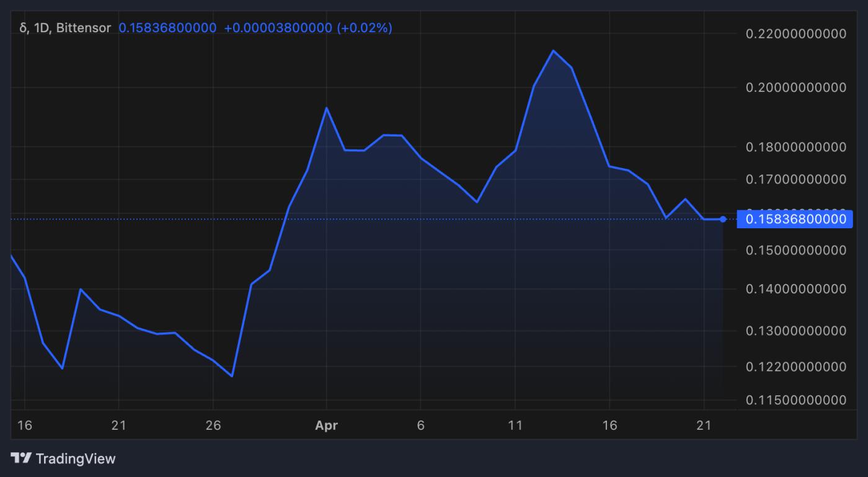Click the 0.22000000000 price axis label
Viewport: 868px width, 477px height.
797,33
